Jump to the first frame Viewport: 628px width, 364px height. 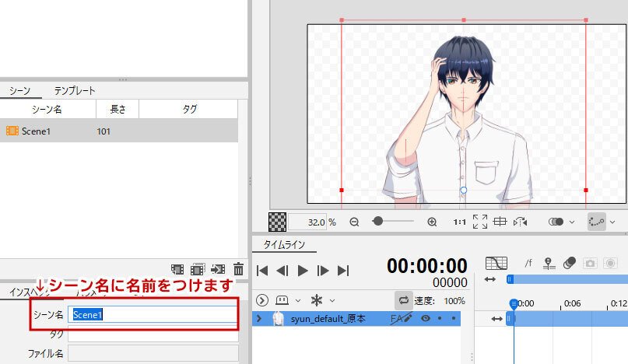(x=262, y=271)
